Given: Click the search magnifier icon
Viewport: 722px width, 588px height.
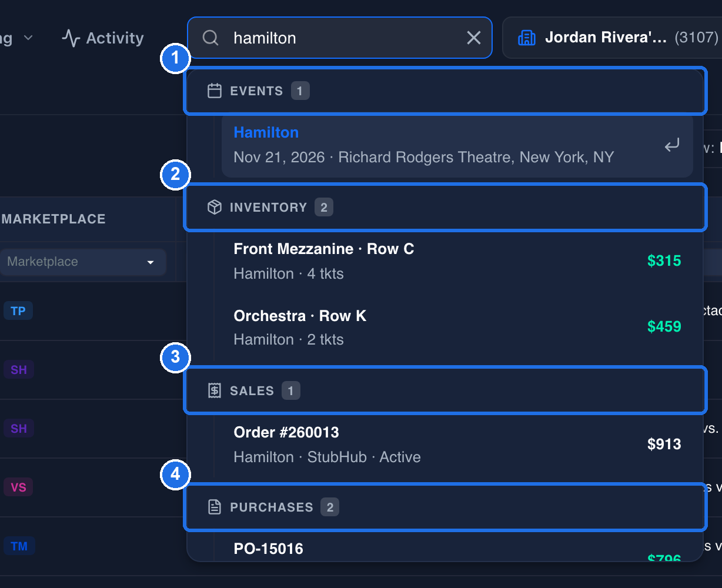Looking at the screenshot, I should (x=210, y=38).
